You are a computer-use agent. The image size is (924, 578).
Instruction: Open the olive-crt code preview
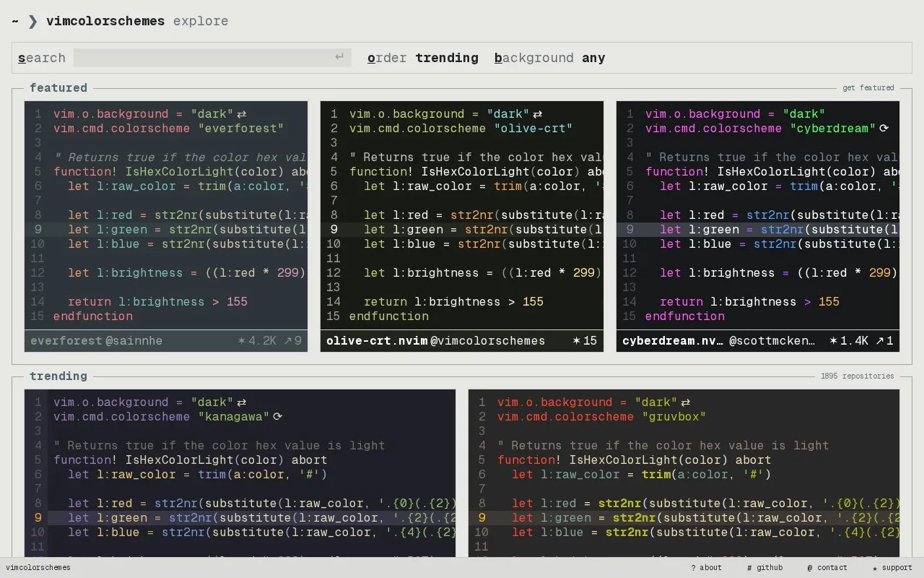[x=462, y=215]
